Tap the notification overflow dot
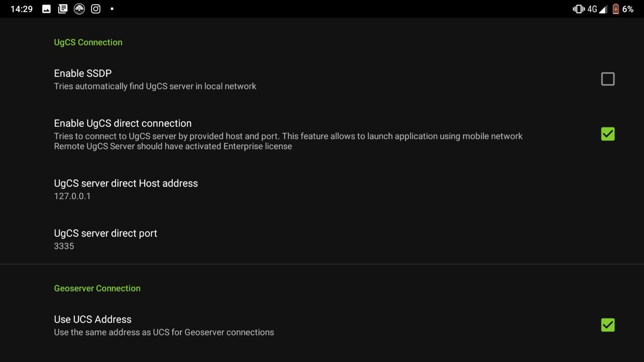644x362 pixels. [x=112, y=9]
